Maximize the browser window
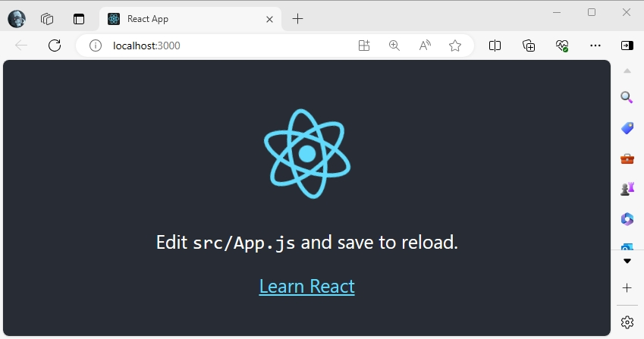644x339 pixels. click(592, 12)
